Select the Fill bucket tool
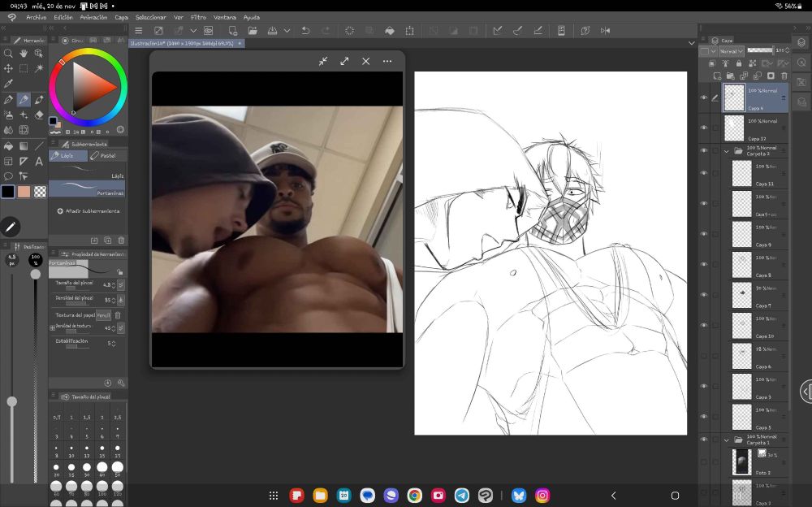The width and height of the screenshot is (812, 507). (x=8, y=146)
